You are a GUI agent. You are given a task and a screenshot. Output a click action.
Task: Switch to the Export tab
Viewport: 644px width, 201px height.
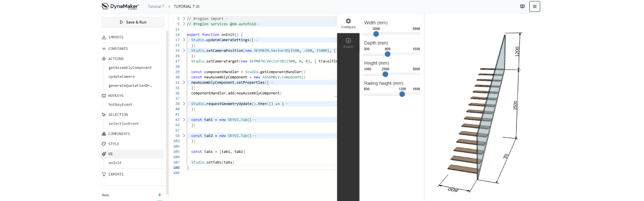(x=348, y=43)
